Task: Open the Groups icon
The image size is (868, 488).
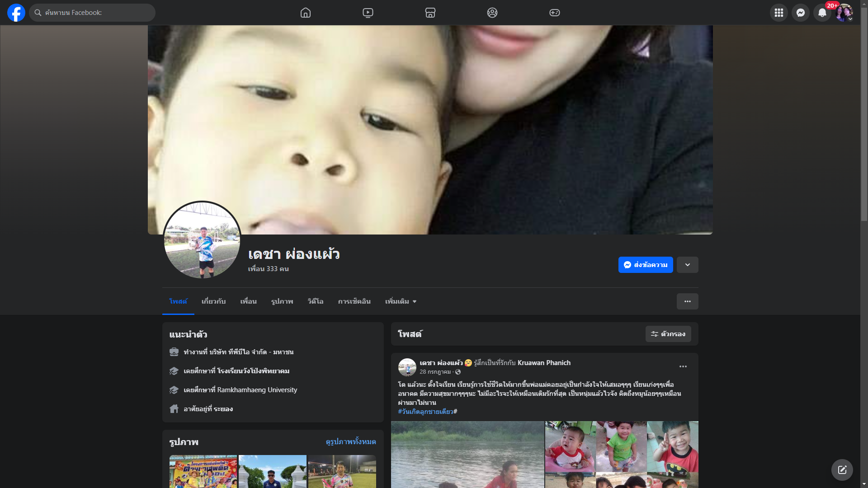Action: tap(492, 13)
